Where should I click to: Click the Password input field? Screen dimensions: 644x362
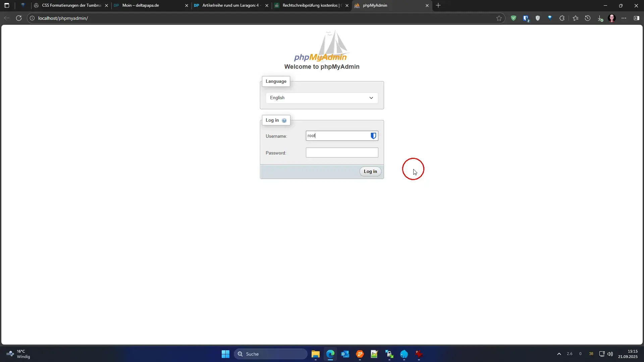(x=342, y=153)
